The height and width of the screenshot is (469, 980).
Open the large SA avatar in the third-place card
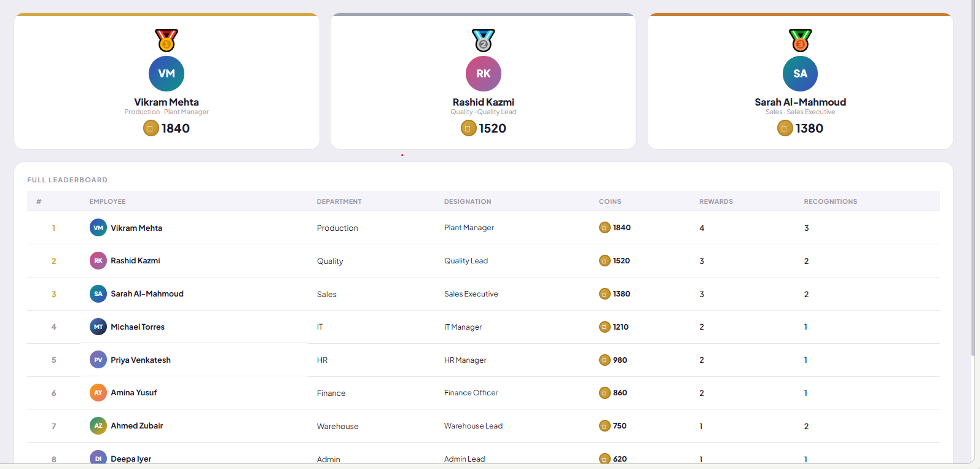tap(800, 74)
